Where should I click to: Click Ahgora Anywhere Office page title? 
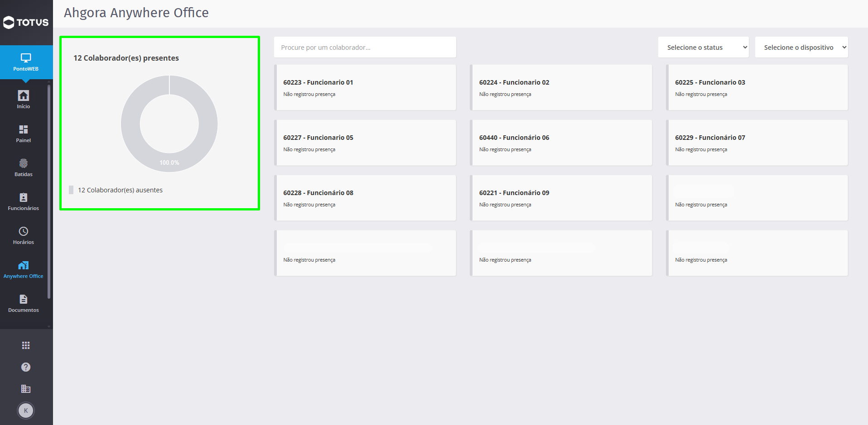(136, 13)
